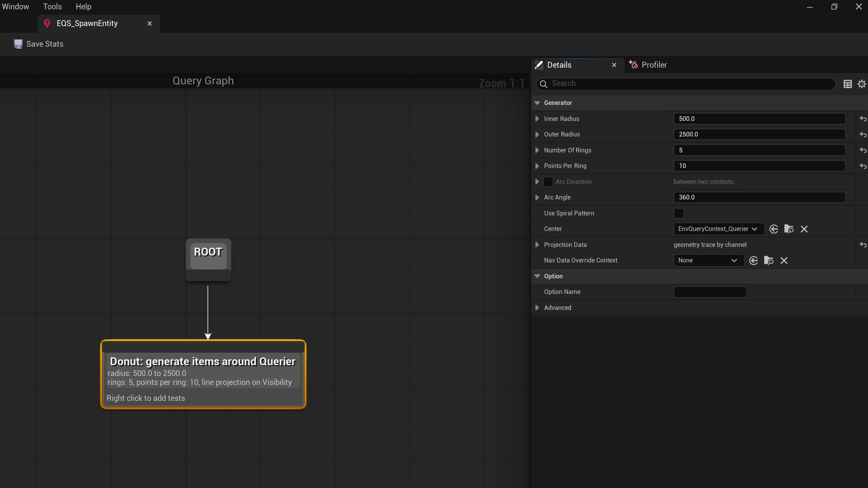Screen dimensions: 868x488
Task: Browse to Center asset in Content Browser
Action: point(789,229)
